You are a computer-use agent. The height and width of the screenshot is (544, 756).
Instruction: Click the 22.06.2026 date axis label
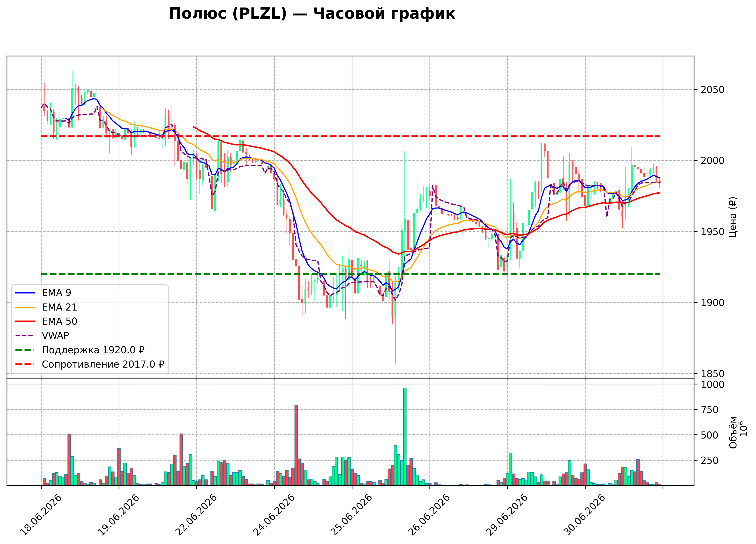196,515
